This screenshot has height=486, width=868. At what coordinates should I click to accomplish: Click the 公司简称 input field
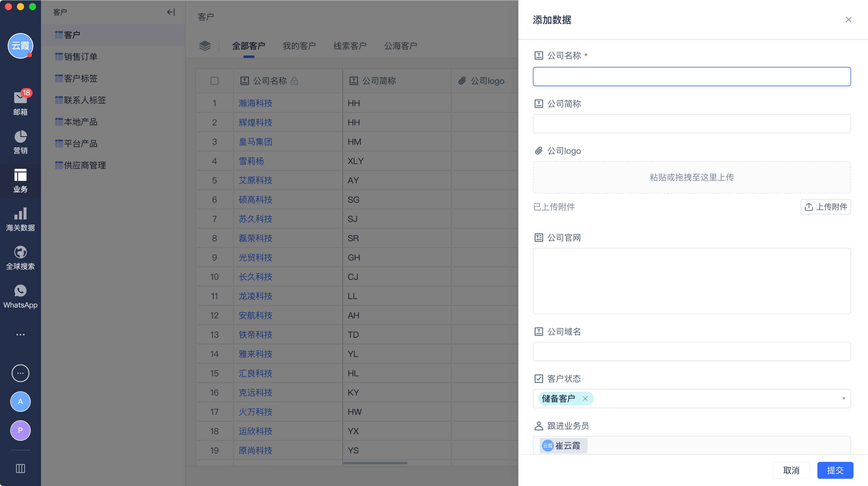click(691, 124)
